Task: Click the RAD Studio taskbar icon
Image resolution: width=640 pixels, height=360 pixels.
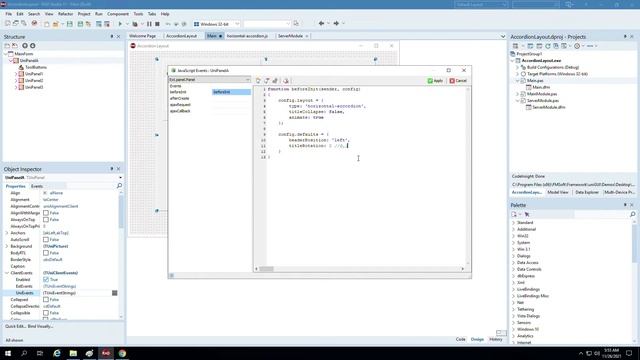Action: click(x=106, y=353)
